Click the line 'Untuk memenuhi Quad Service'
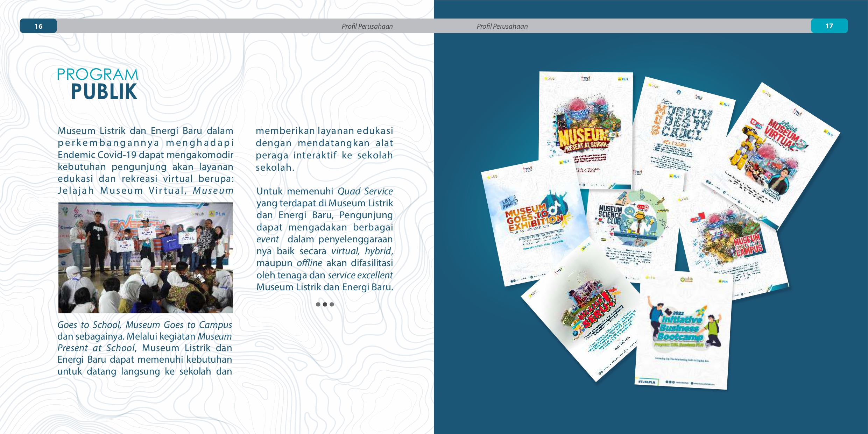868x434 pixels. [325, 191]
